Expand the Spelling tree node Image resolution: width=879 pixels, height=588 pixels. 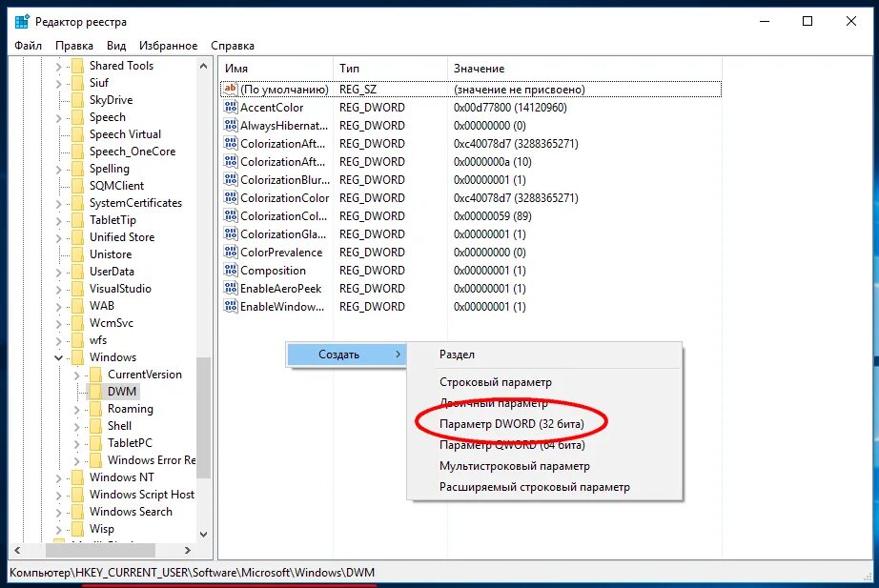[x=58, y=170]
